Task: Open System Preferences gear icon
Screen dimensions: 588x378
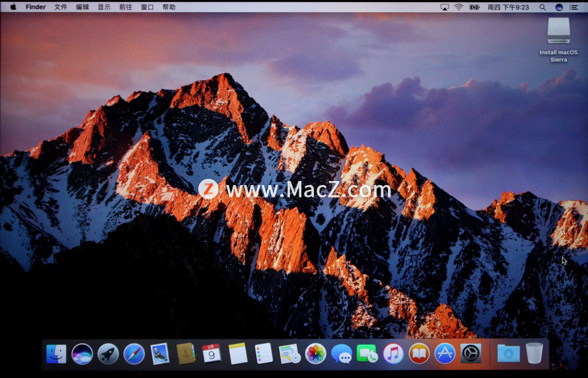Action: (x=471, y=354)
